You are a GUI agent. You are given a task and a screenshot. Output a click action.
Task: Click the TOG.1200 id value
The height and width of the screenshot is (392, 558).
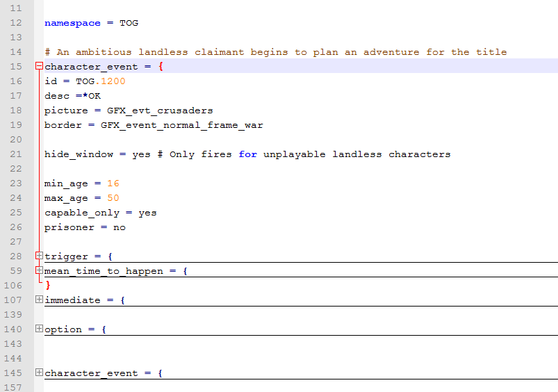pyautogui.click(x=100, y=81)
